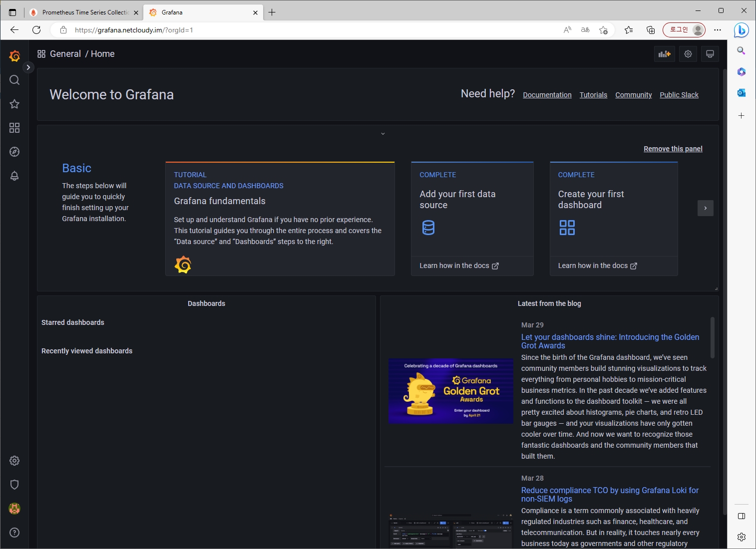Add a tool to Edge sidebar
Viewport: 756px width, 549px height.
click(742, 115)
